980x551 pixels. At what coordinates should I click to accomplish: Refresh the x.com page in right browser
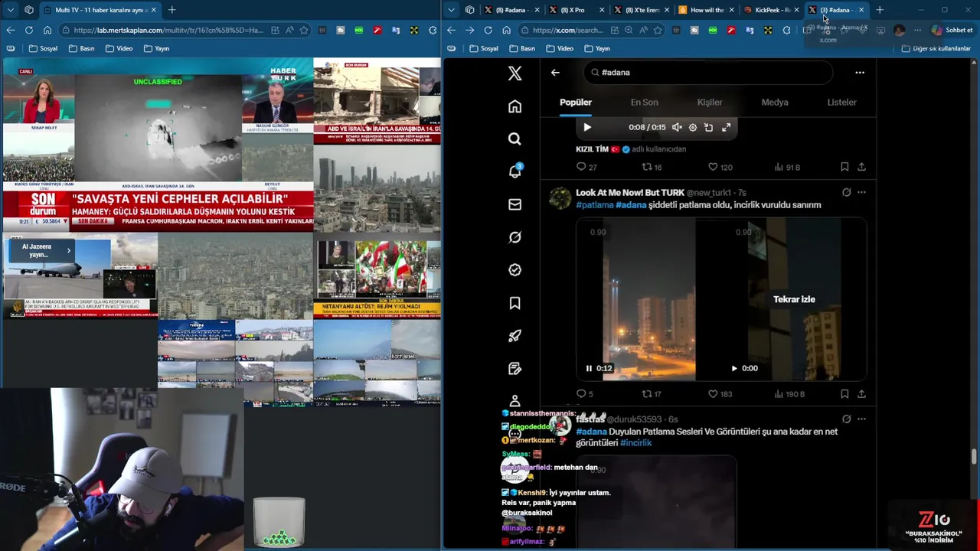[488, 30]
